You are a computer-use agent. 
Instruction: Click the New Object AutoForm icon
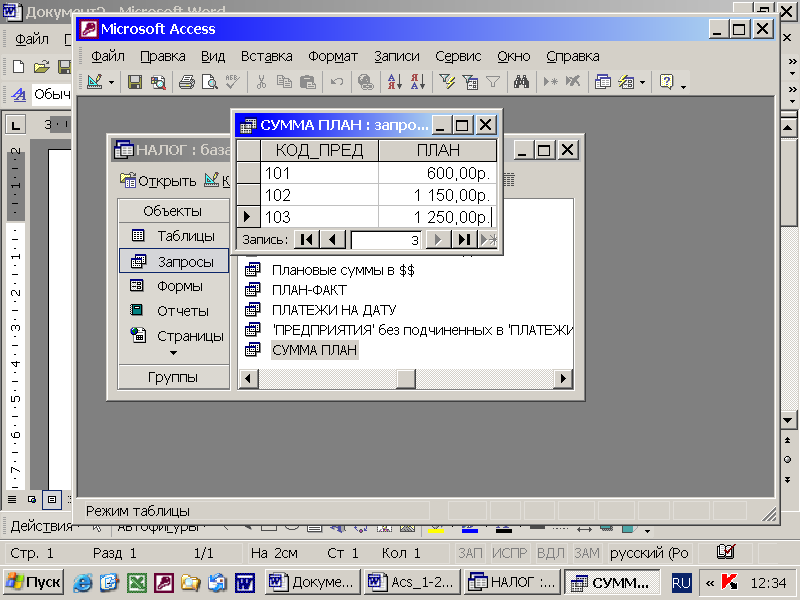627,82
